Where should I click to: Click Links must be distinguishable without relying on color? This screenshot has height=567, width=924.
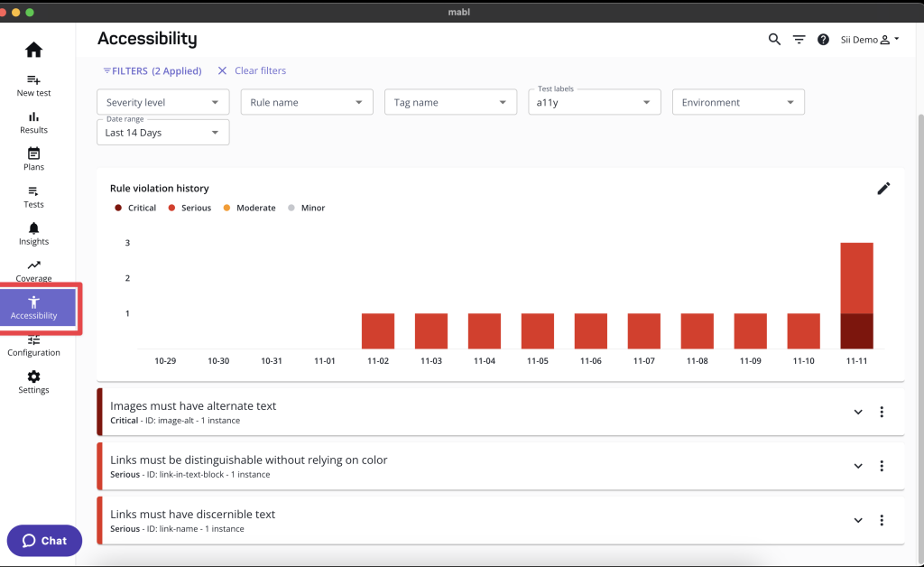pos(249,460)
